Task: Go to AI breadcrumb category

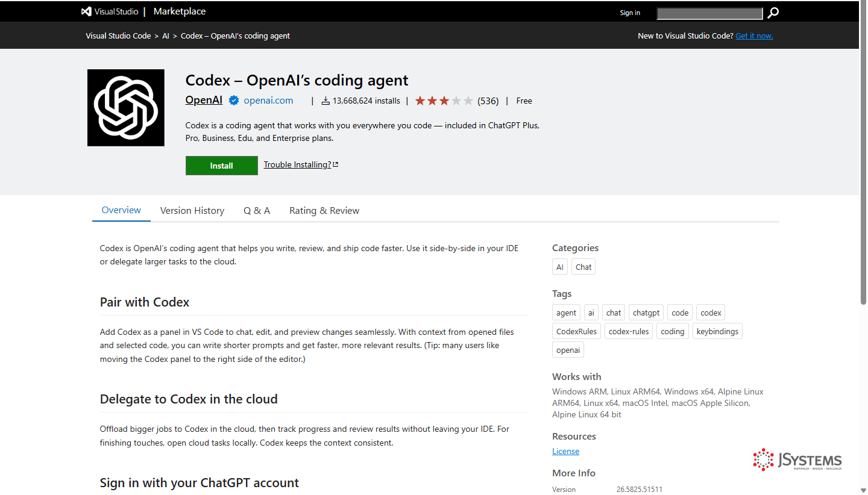Action: (166, 36)
